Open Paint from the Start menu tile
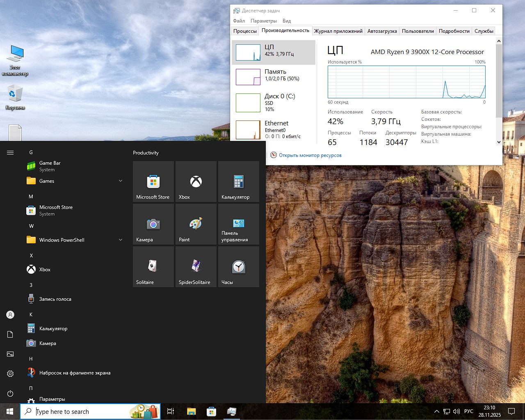The image size is (525, 420). 196,224
